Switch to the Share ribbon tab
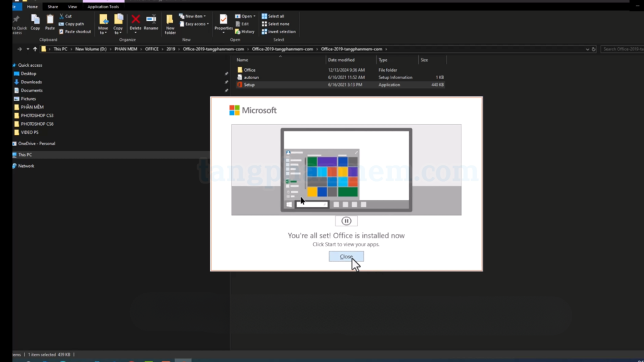644x362 pixels. click(53, 6)
